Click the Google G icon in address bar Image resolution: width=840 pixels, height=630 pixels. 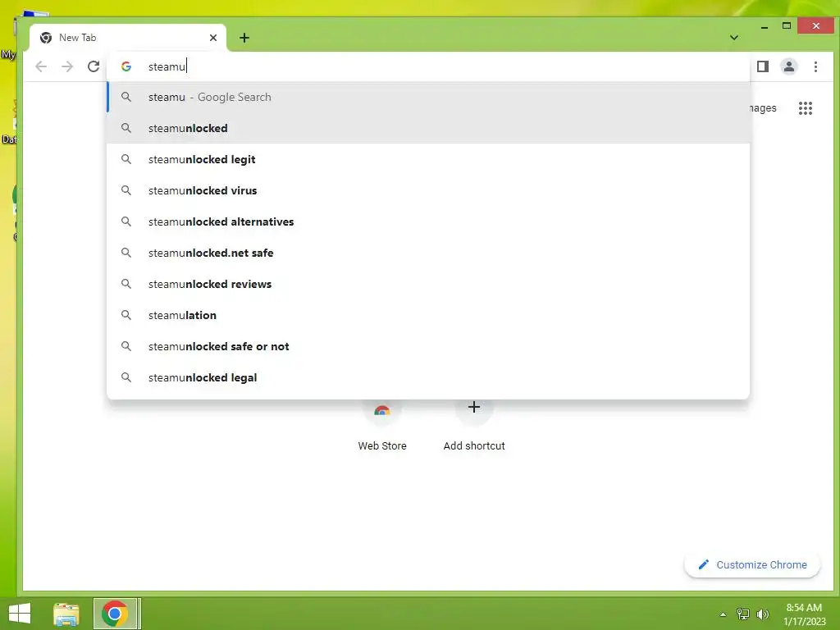pyautogui.click(x=126, y=66)
